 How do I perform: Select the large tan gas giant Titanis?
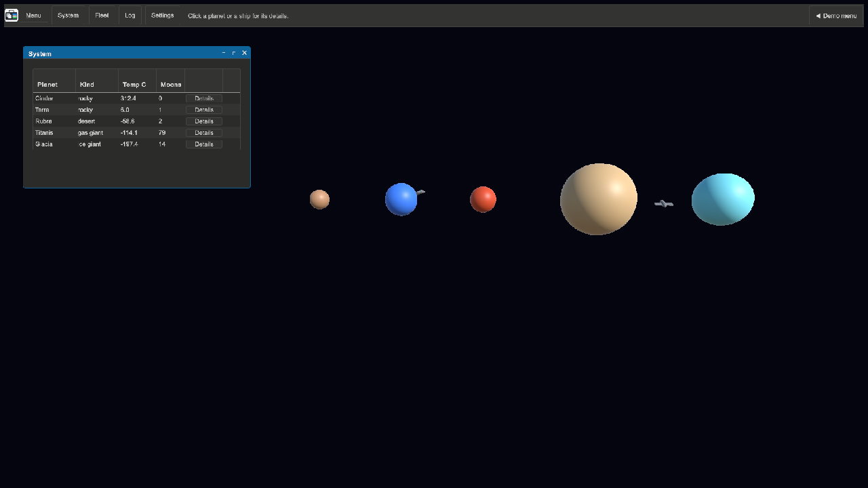599,199
